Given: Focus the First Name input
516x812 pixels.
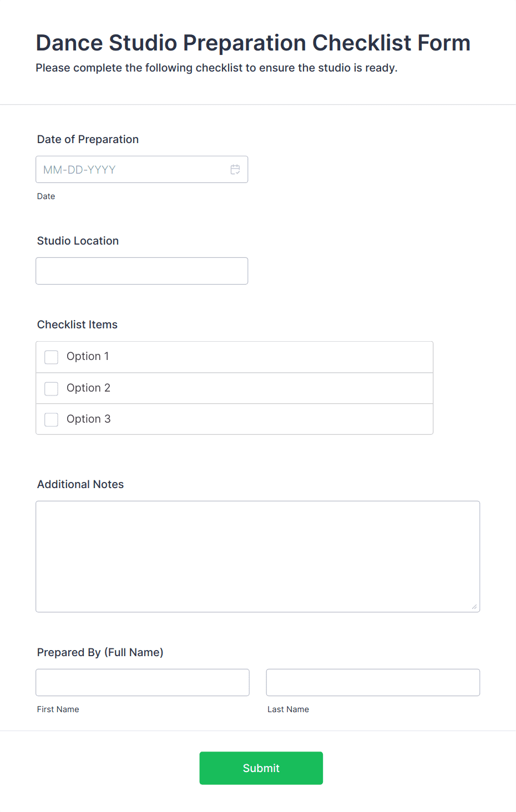Looking at the screenshot, I should [143, 683].
